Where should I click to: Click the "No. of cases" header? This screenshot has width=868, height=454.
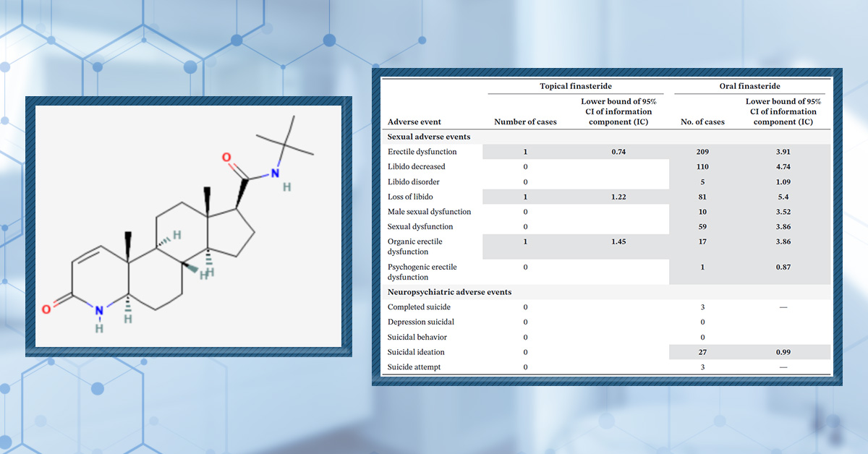click(702, 121)
